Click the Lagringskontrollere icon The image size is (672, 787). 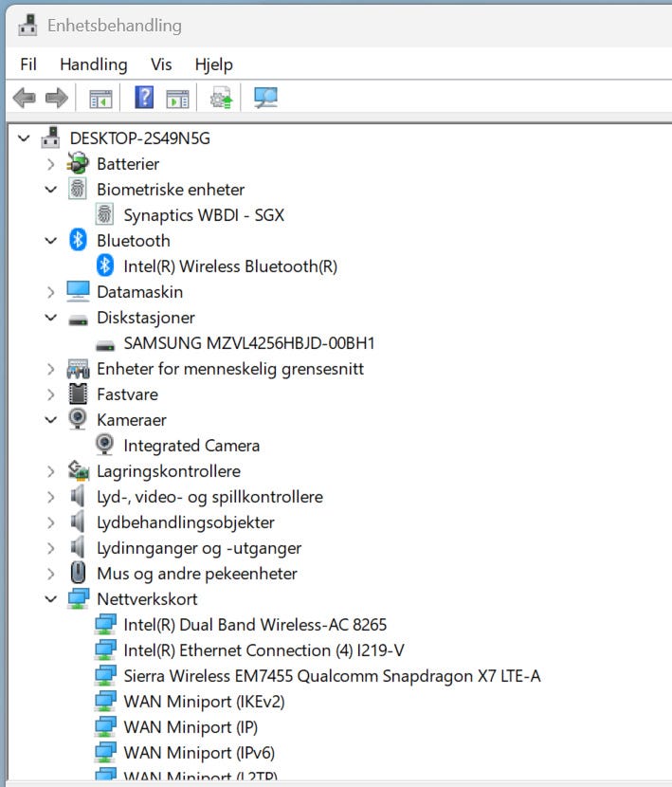79,470
